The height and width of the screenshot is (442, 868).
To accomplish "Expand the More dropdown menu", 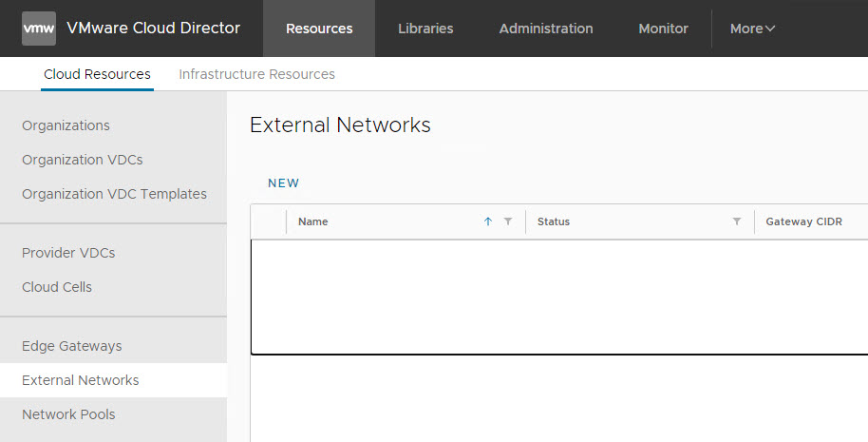I will 752,29.
